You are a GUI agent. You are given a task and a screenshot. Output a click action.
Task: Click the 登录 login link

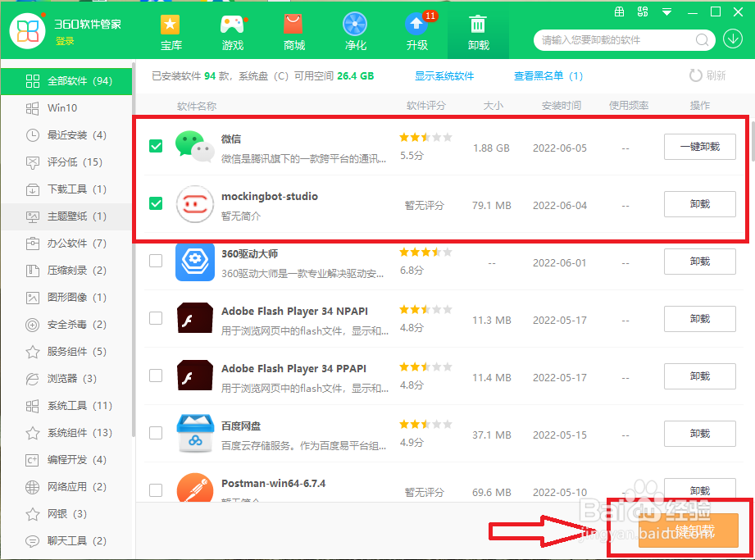tap(65, 42)
